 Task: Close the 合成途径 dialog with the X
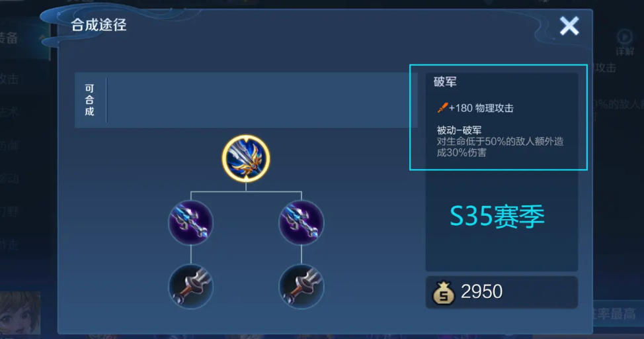(569, 26)
